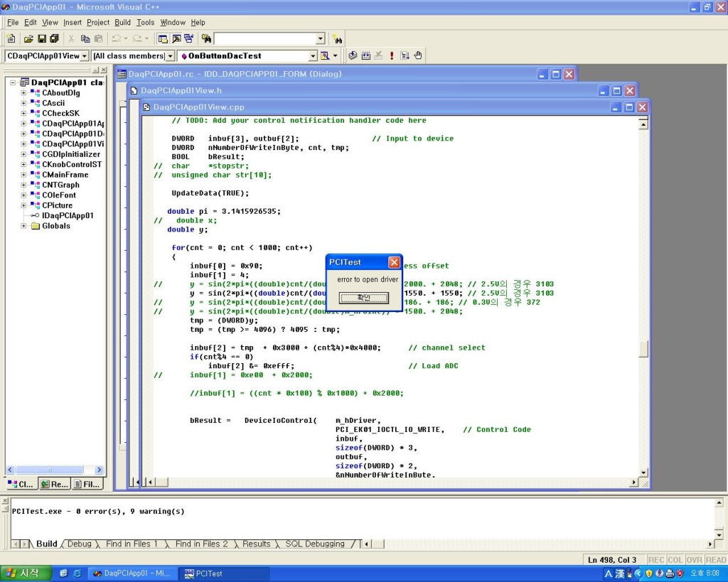The height and width of the screenshot is (582, 728).
Task: Switch to the FileView workspace tab
Action: (87, 484)
